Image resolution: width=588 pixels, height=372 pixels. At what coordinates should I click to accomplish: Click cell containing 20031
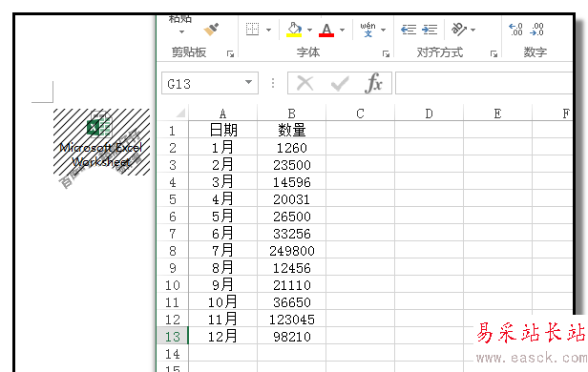pyautogui.click(x=292, y=199)
